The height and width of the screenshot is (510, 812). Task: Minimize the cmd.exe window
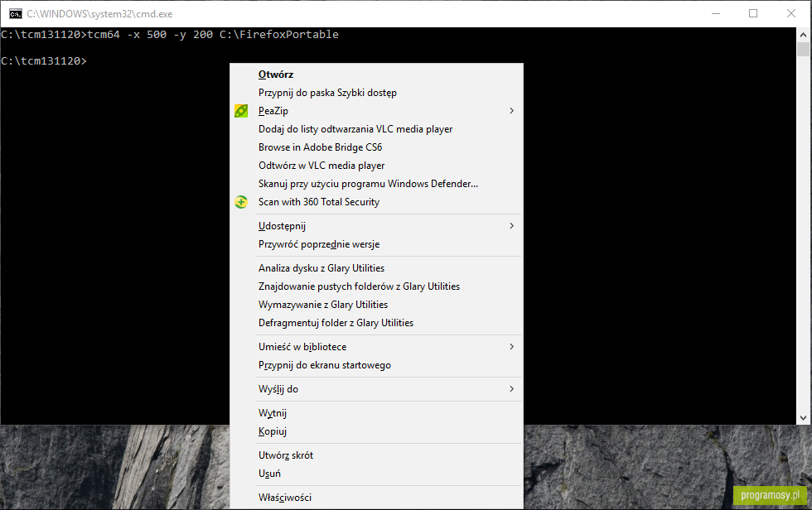[716, 13]
